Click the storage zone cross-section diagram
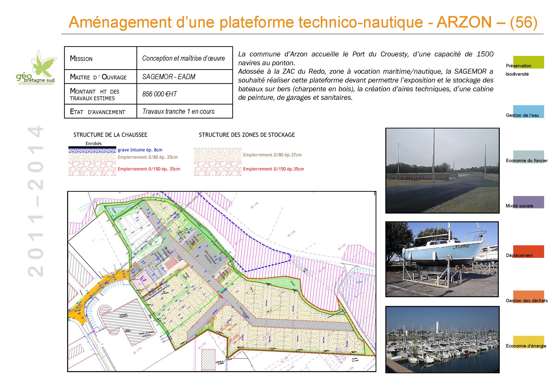Viewport: 555px width, 392px height. point(218,162)
